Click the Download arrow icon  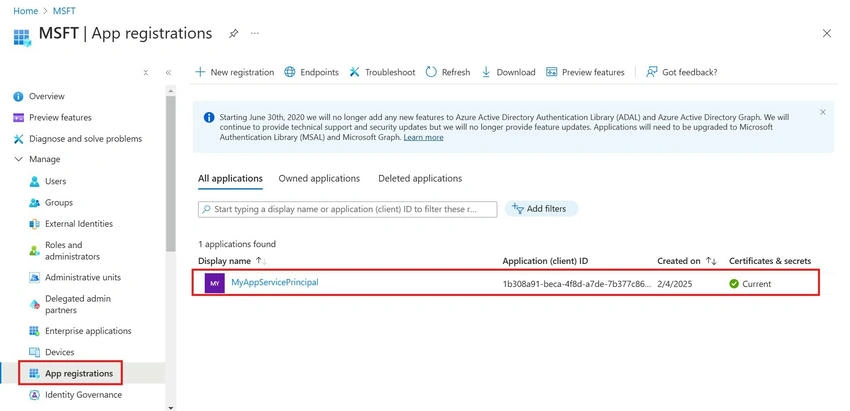[486, 72]
